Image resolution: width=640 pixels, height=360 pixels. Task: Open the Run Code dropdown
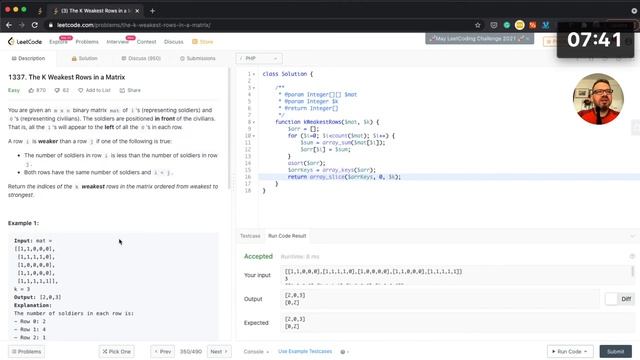[570, 351]
